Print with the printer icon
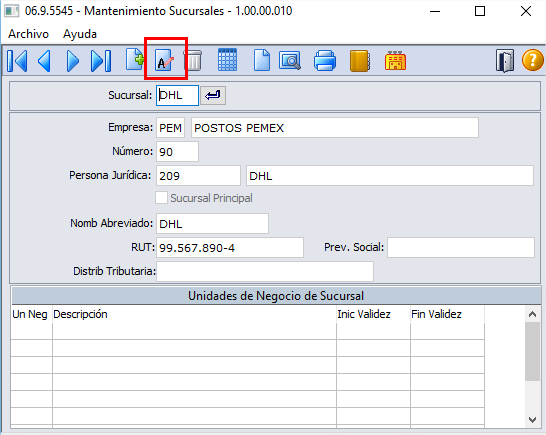 [x=325, y=61]
